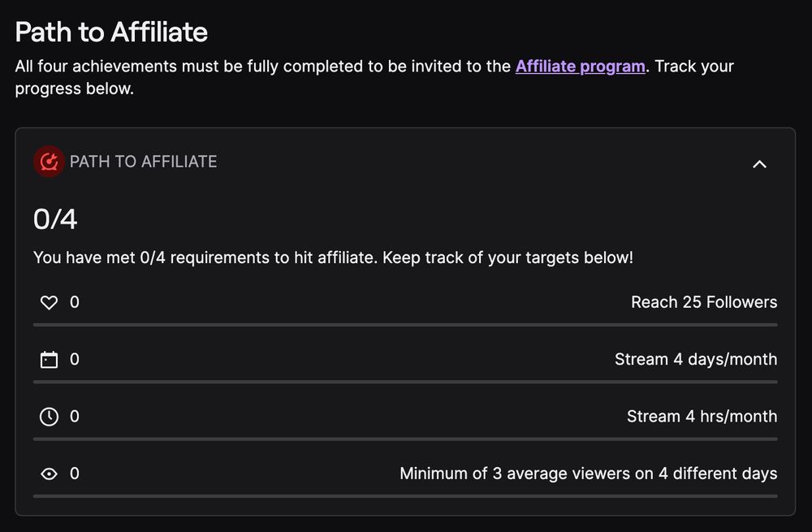
Task: Select the Reach 25 Followers requirement text
Action: pyautogui.click(x=704, y=302)
